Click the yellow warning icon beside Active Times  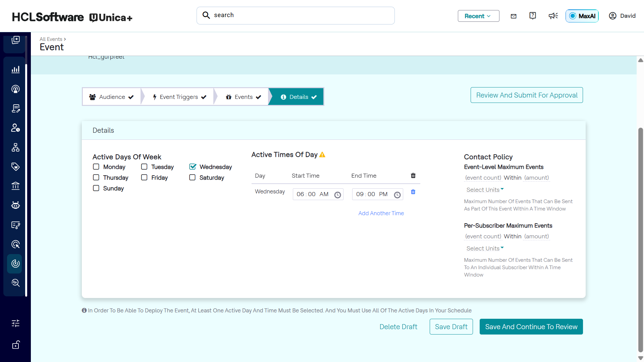pyautogui.click(x=322, y=155)
